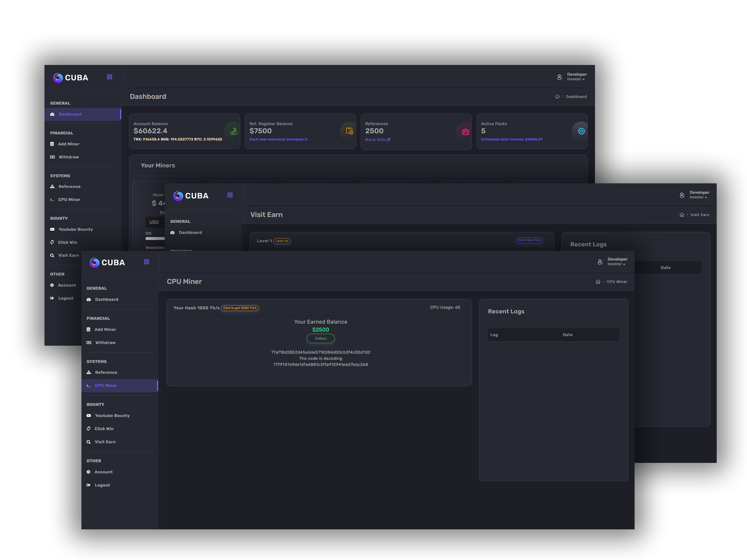Open Developer Investor dropdown in Dashboard window
747x560 pixels.
[x=576, y=77]
